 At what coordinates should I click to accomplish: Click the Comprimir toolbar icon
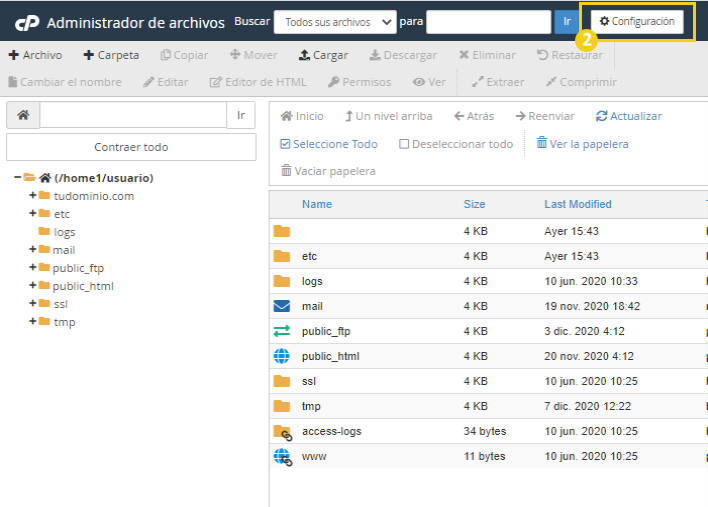[551, 82]
